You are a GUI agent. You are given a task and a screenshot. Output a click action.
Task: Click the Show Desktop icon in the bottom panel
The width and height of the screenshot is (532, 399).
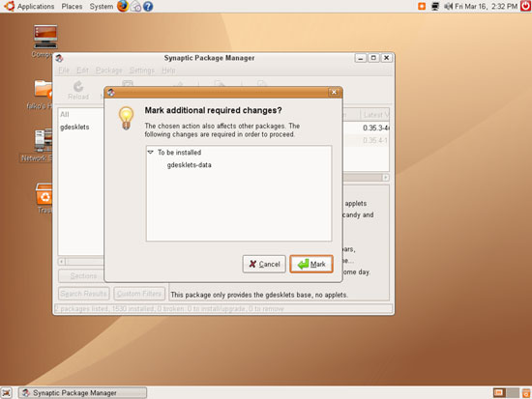(6, 393)
